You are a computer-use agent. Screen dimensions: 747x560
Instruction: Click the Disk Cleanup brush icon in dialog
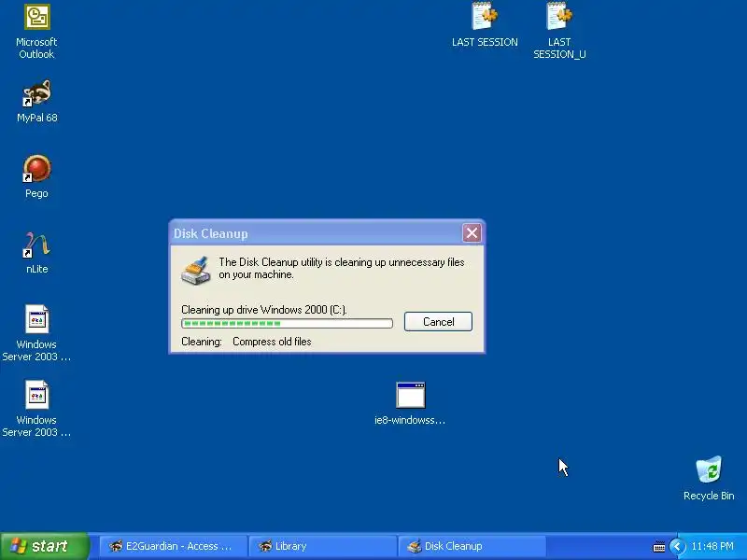pyautogui.click(x=196, y=271)
